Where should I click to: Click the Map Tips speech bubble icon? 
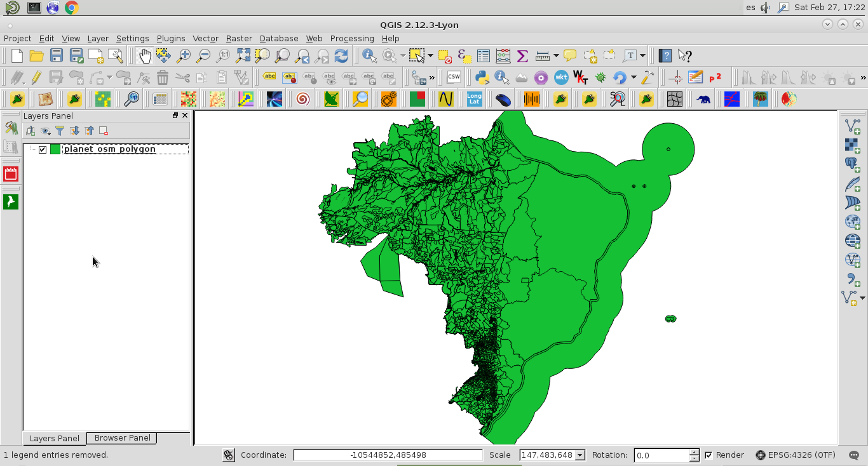coord(570,56)
